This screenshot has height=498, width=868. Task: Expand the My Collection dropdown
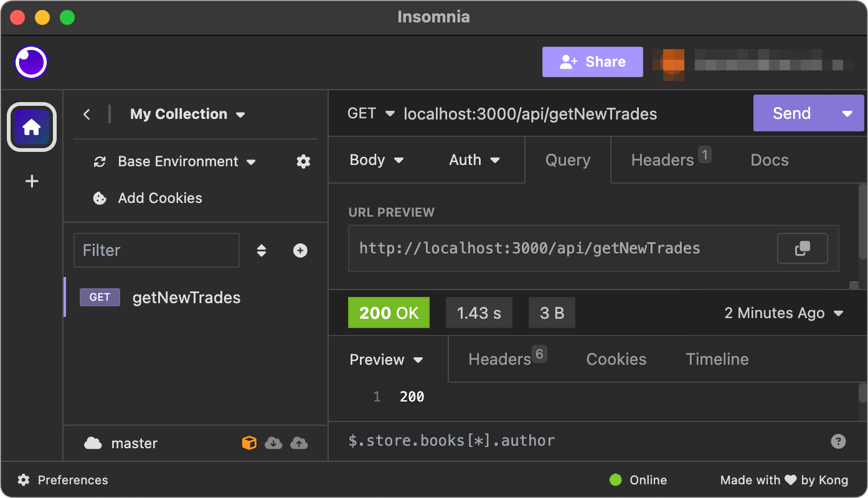pos(187,114)
